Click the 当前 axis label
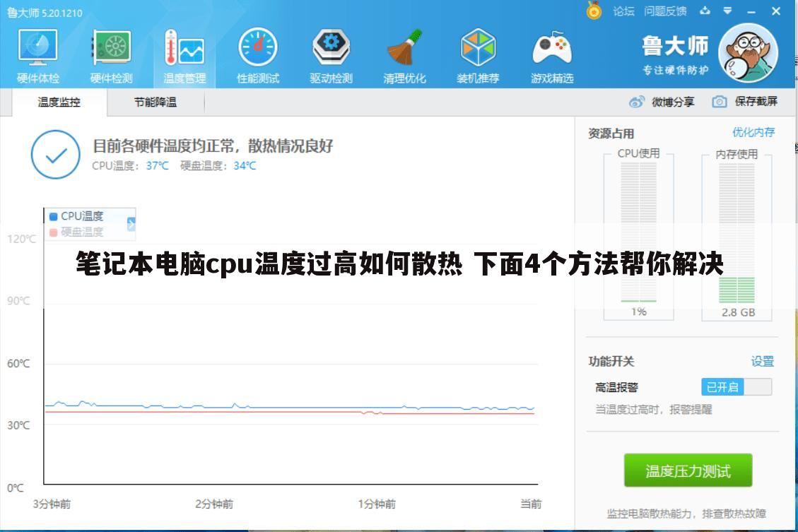 pyautogui.click(x=531, y=504)
